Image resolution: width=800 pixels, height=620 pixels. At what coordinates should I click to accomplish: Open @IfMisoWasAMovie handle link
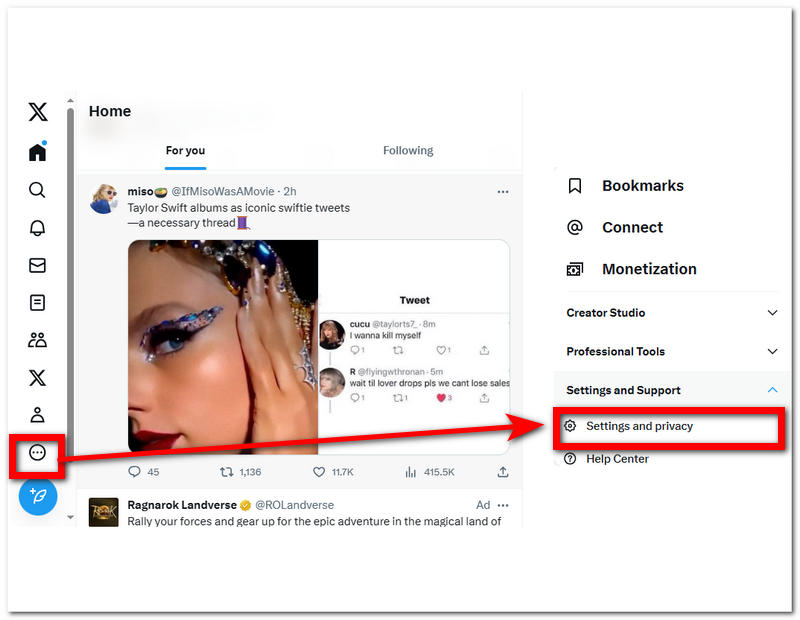pos(223,191)
